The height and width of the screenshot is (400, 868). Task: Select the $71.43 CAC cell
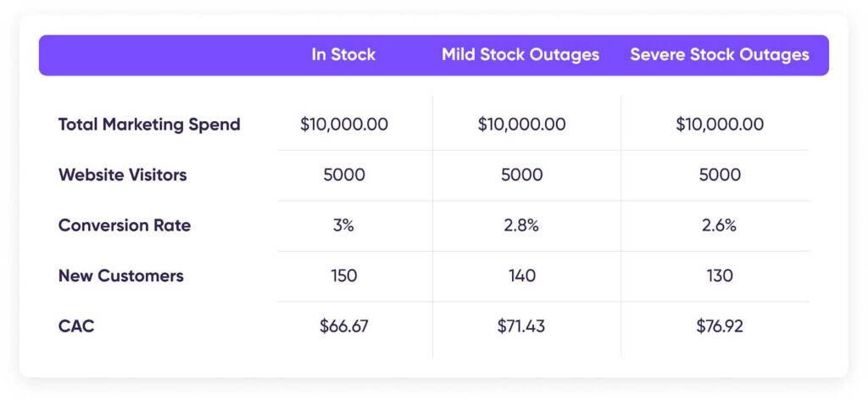point(521,326)
